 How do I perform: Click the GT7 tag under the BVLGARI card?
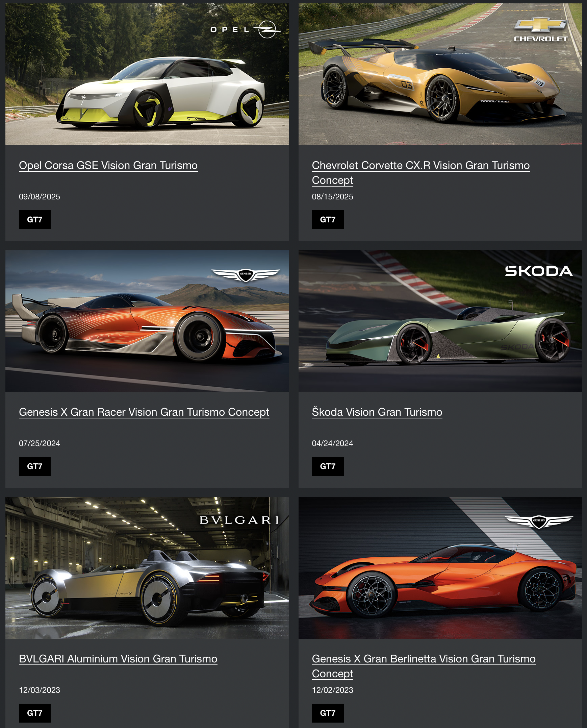35,713
